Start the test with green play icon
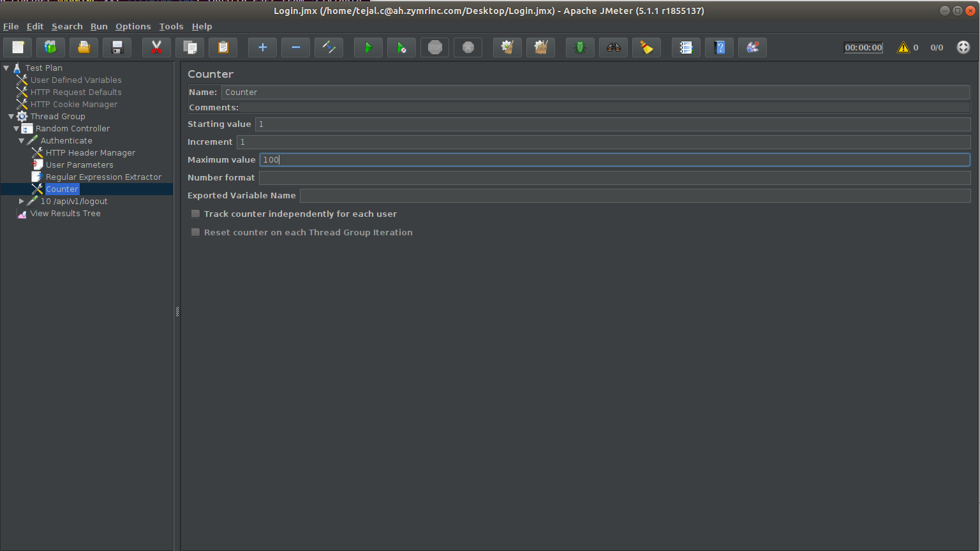 [368, 47]
